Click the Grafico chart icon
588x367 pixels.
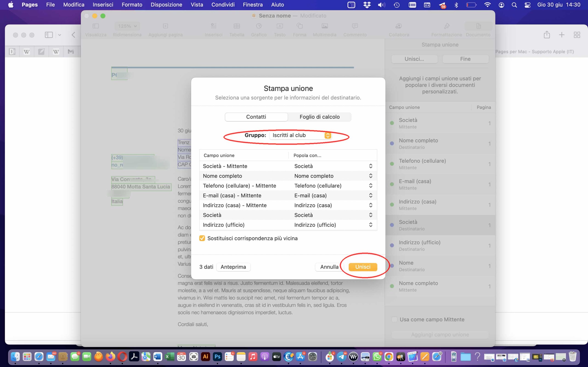[x=259, y=26]
